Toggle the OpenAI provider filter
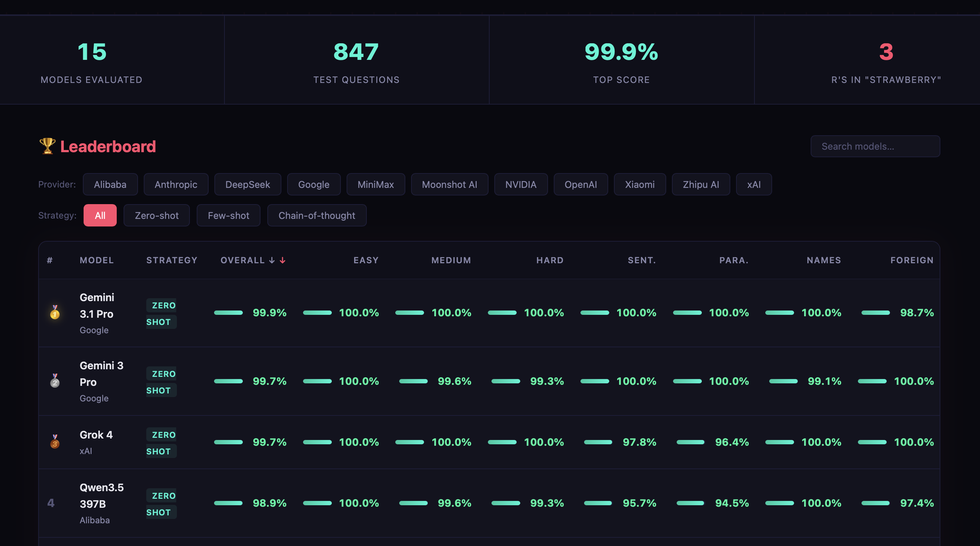 tap(580, 185)
